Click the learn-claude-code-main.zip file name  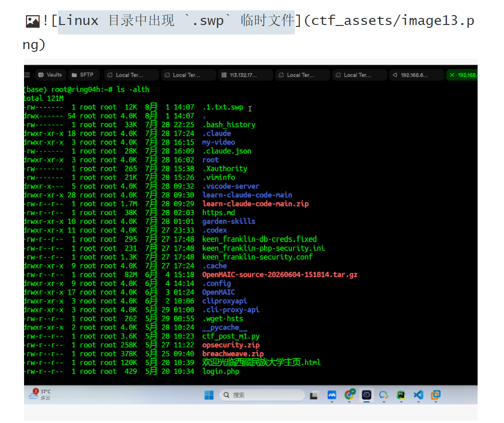pos(256,204)
